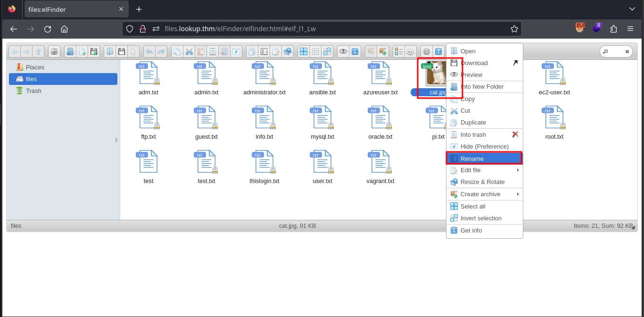This screenshot has height=317, width=644.
Task: Select the Places item in sidebar
Action: point(35,67)
